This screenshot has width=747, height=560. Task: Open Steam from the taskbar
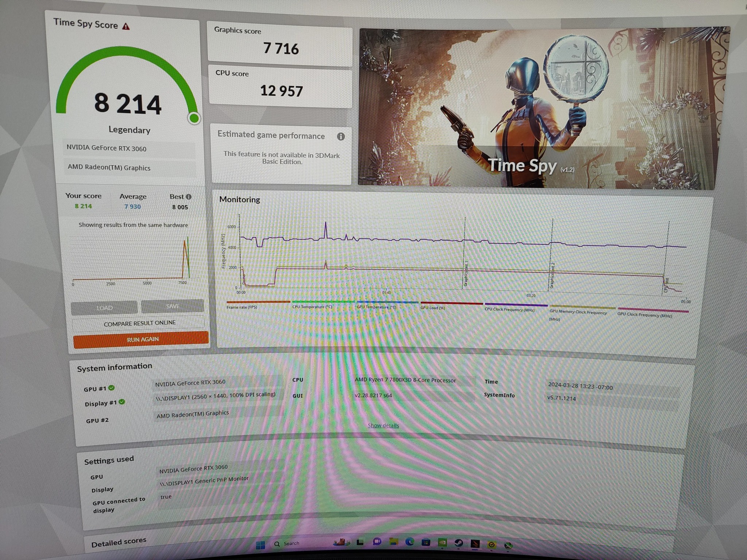coord(459,543)
